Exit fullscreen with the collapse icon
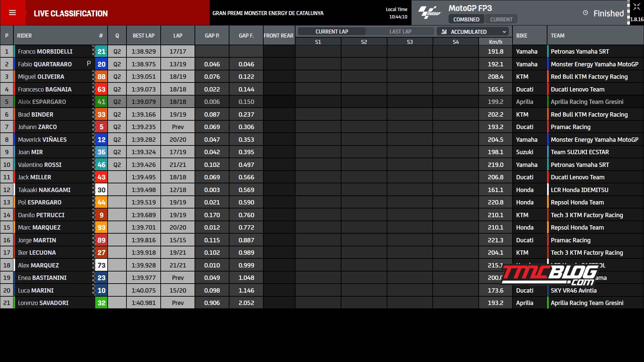 (x=637, y=7)
